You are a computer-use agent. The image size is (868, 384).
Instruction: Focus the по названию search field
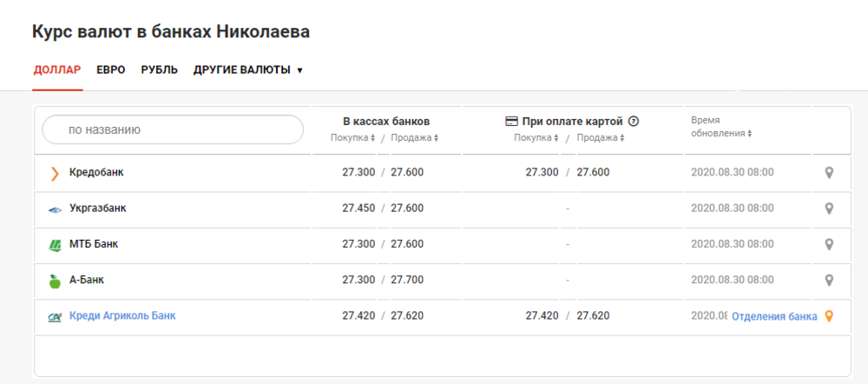coord(173,130)
